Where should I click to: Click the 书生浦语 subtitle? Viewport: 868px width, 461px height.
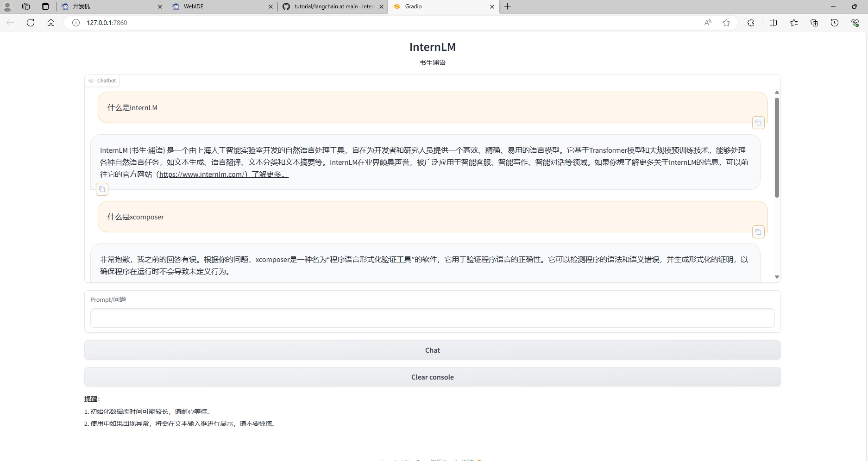(433, 62)
